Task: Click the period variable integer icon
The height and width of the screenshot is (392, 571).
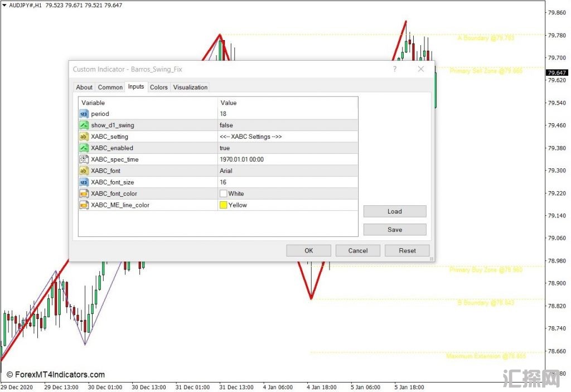Action: [x=84, y=114]
